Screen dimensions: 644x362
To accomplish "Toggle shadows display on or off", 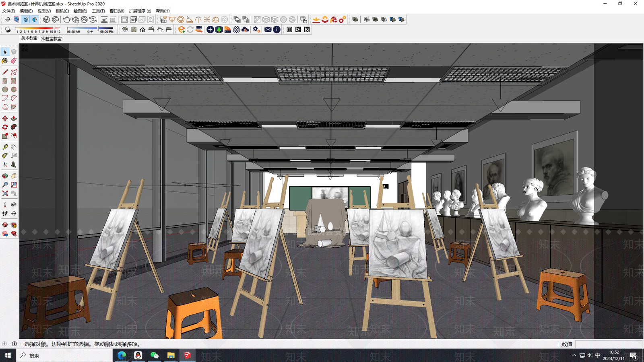I will 8,30.
